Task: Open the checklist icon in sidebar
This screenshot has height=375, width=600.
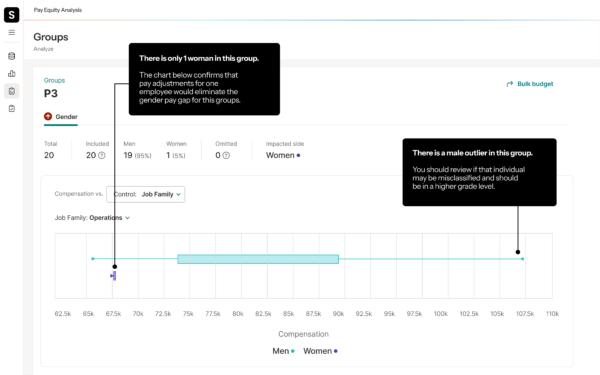Action: tap(12, 109)
